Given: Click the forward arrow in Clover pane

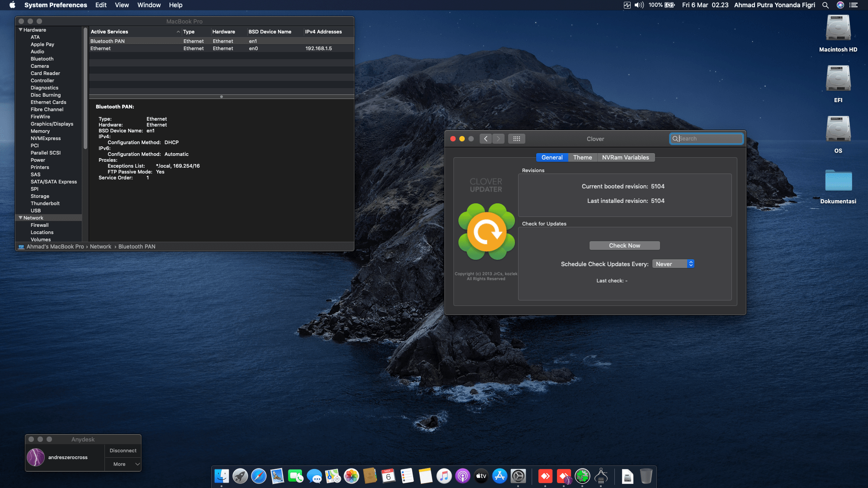Looking at the screenshot, I should click(x=498, y=139).
